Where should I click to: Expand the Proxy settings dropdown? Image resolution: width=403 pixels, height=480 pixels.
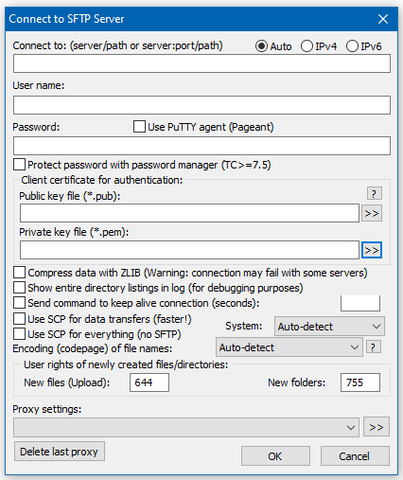tap(186, 427)
